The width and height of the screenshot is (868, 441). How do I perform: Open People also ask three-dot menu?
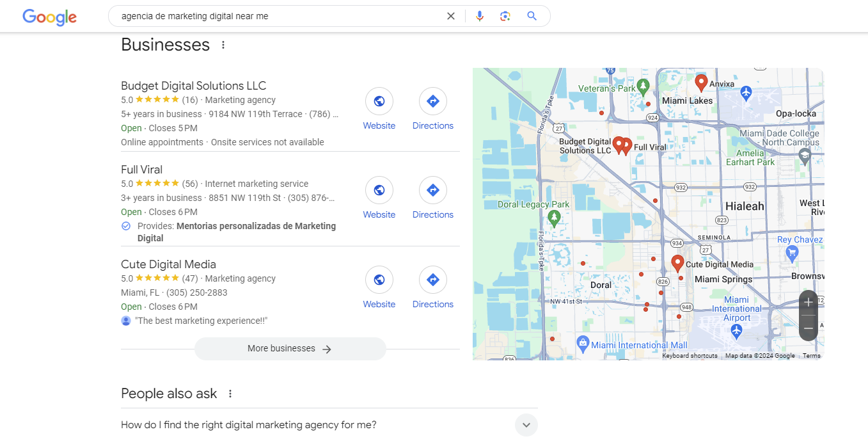pos(230,394)
